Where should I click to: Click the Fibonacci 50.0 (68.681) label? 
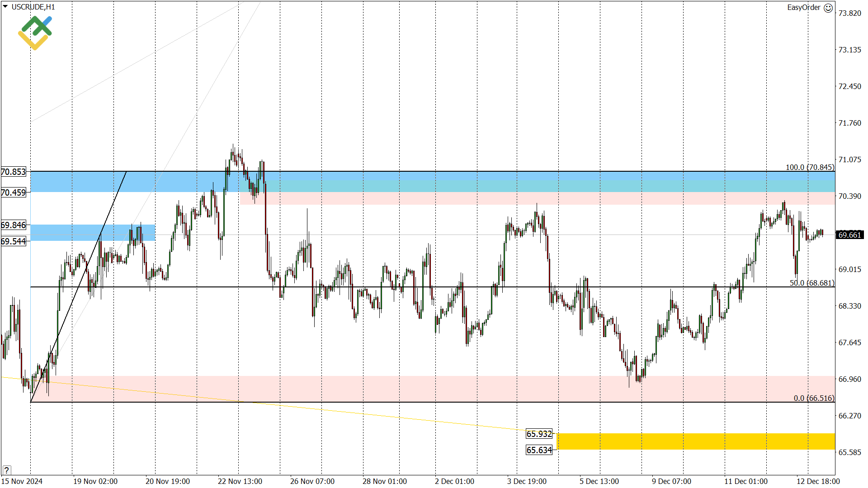click(x=811, y=283)
